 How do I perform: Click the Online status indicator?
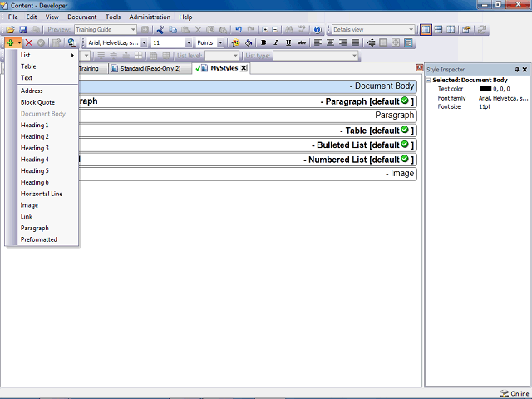point(515,393)
